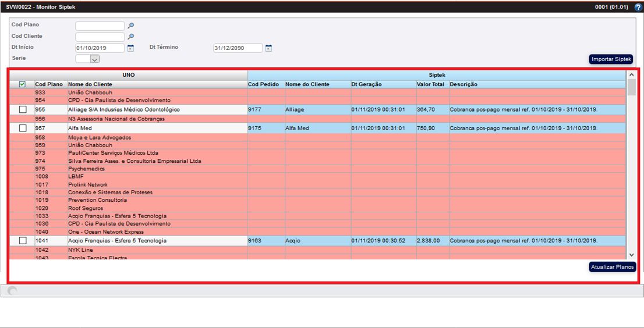Click the help question mark icon

point(638,7)
